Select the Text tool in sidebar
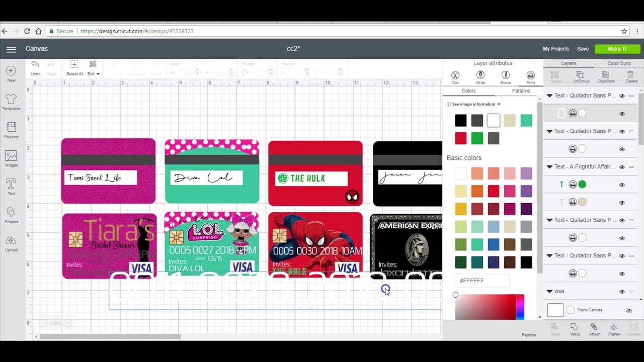644x362 pixels. (11, 187)
